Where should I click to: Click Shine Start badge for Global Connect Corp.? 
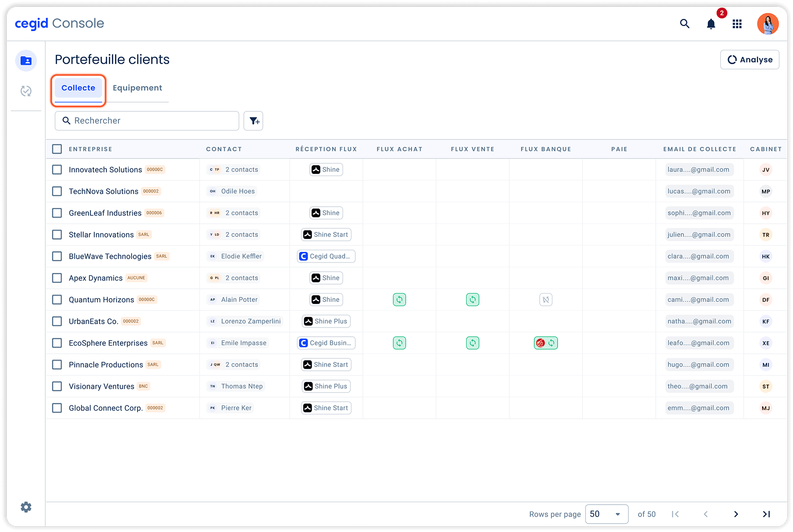(x=326, y=408)
